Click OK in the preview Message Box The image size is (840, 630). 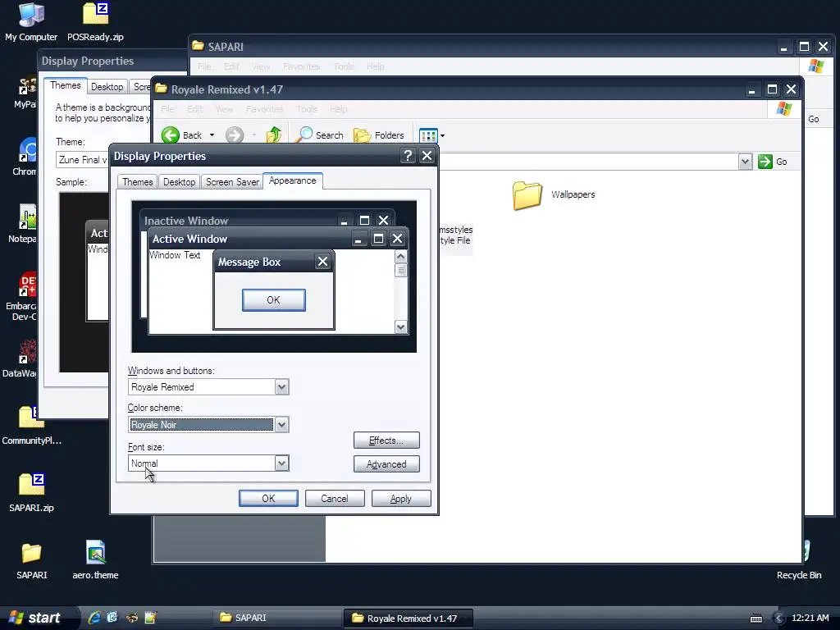tap(274, 300)
